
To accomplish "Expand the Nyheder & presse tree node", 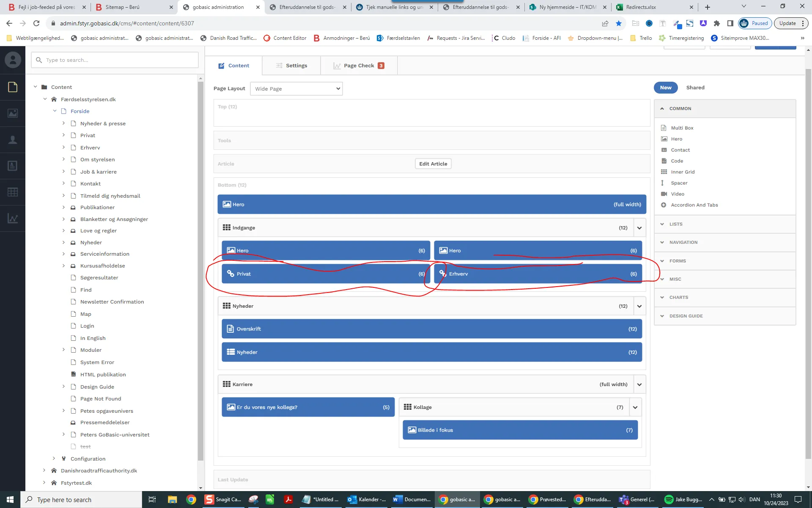I will click(63, 123).
